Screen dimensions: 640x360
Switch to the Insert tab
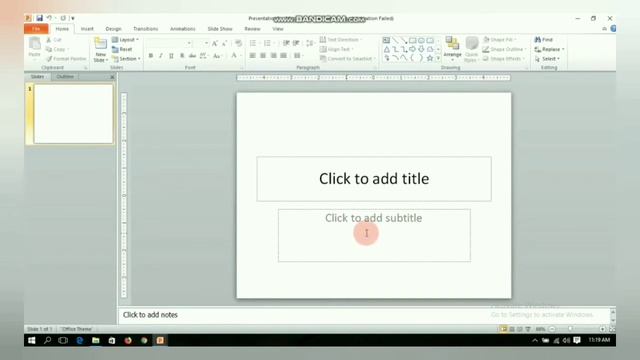coord(87,29)
